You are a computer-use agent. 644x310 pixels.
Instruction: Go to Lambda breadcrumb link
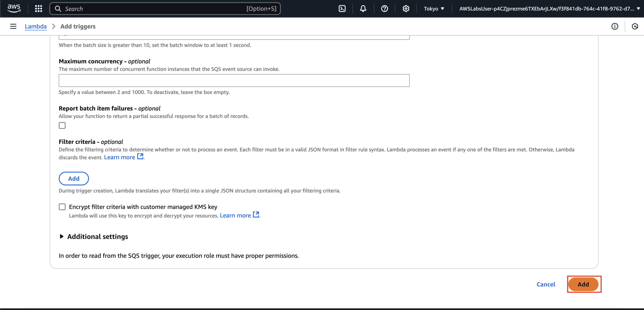(36, 26)
